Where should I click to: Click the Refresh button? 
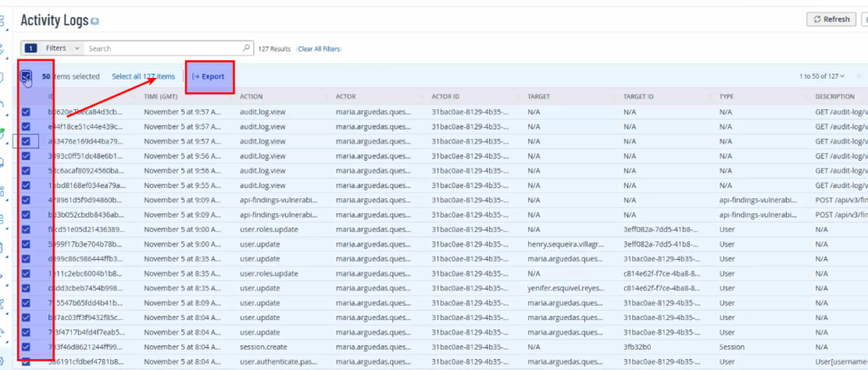(831, 19)
